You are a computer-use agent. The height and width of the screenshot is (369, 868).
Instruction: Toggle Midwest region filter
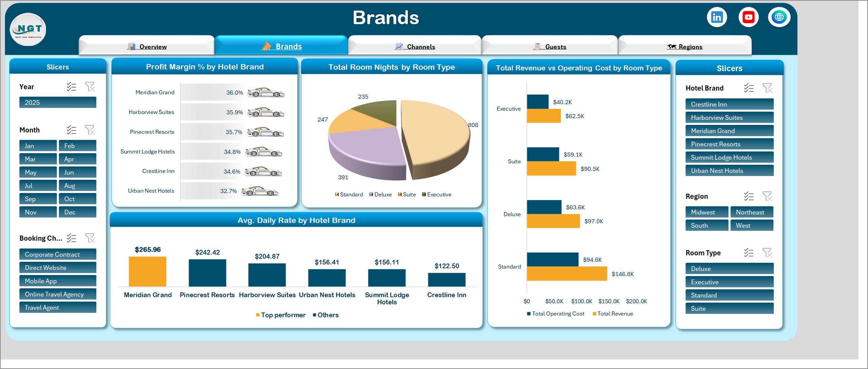click(x=707, y=212)
